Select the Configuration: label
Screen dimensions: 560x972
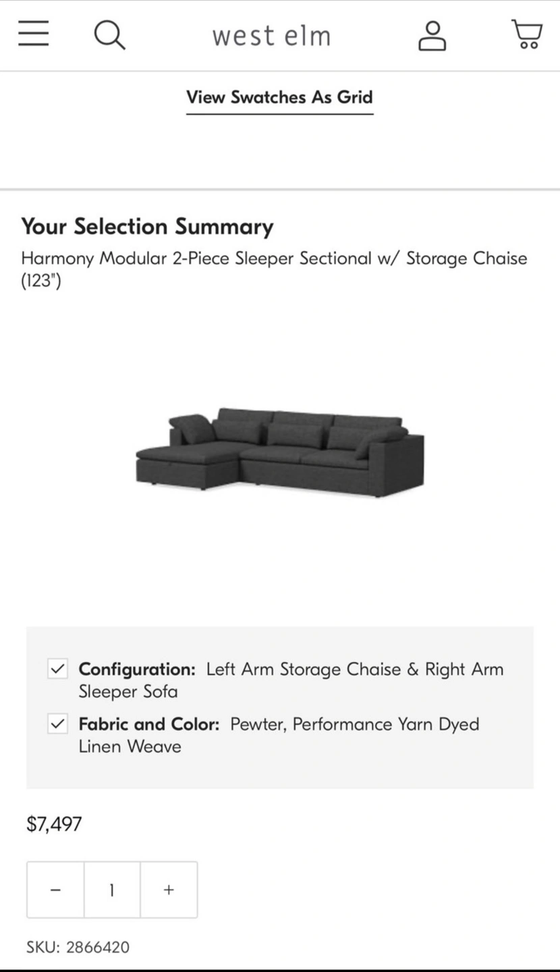(x=137, y=669)
